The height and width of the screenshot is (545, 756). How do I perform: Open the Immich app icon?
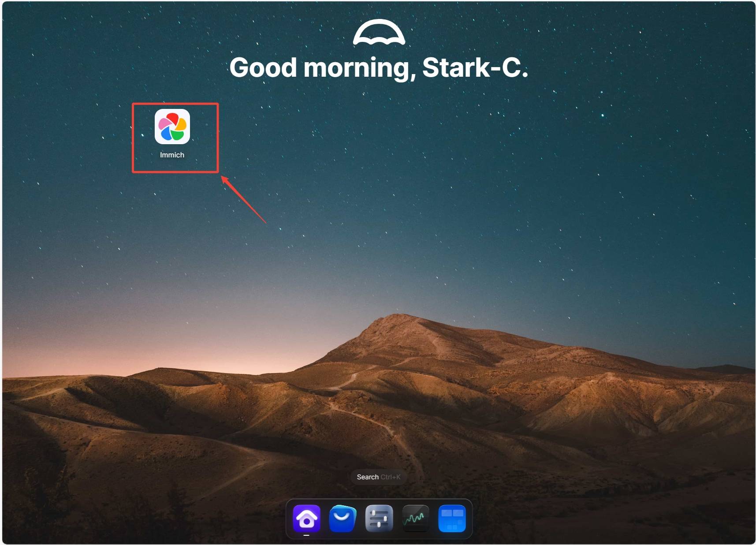coord(172,127)
